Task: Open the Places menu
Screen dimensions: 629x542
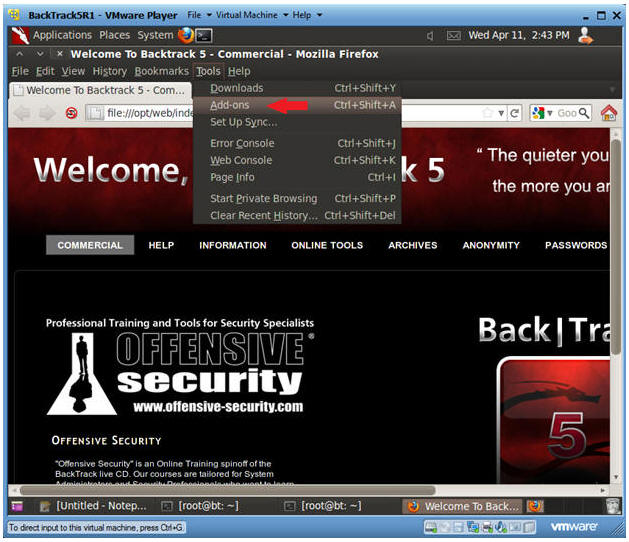Action: coord(114,35)
